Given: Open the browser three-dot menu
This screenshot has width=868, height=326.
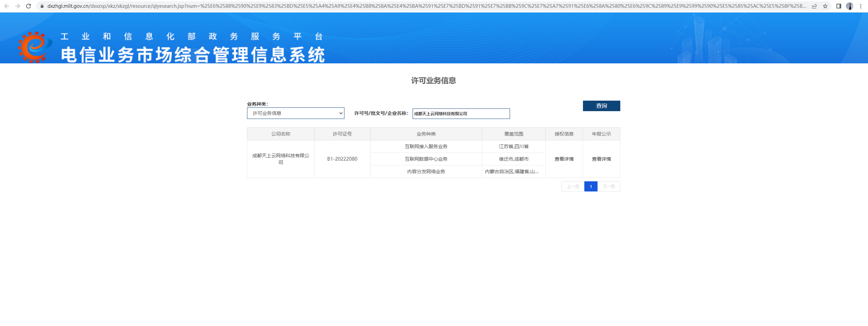Looking at the screenshot, I should coord(861,6).
